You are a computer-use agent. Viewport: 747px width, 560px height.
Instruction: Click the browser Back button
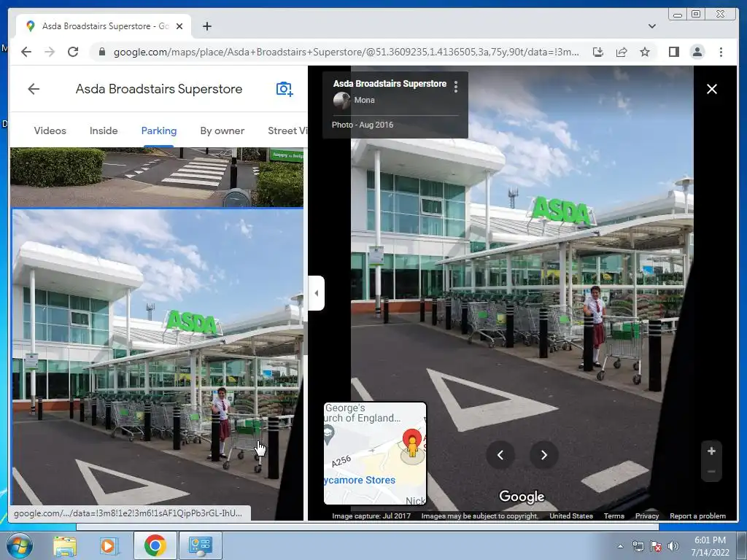26,52
